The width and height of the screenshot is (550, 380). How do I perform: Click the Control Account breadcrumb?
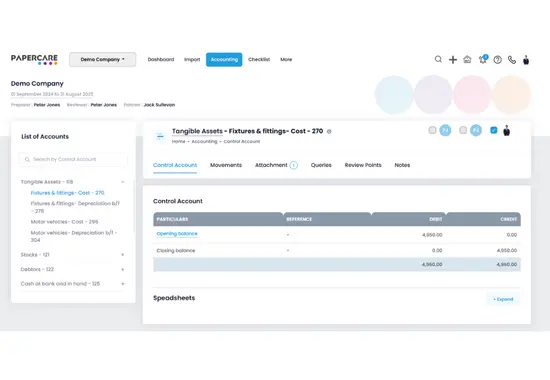(x=242, y=141)
